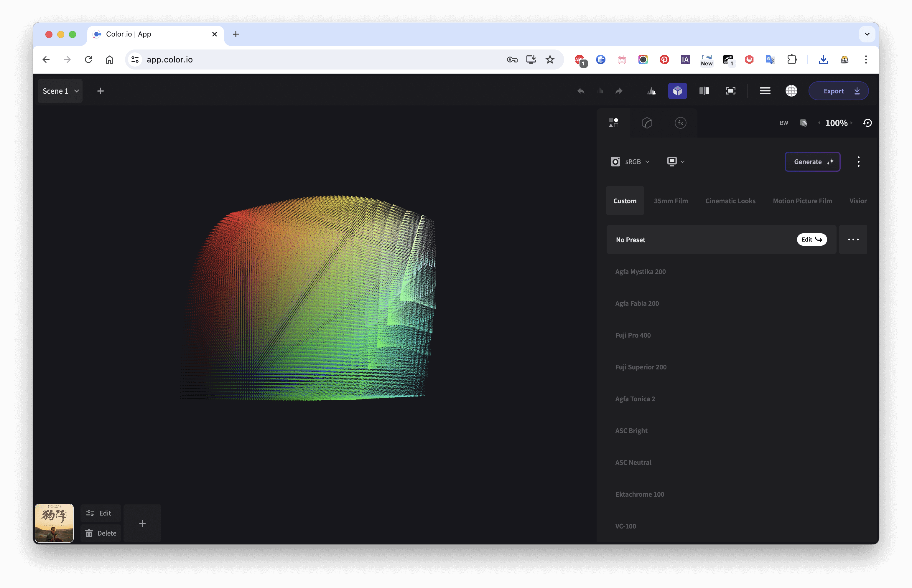
Task: Click the undo arrow in the top toolbar
Action: (581, 91)
